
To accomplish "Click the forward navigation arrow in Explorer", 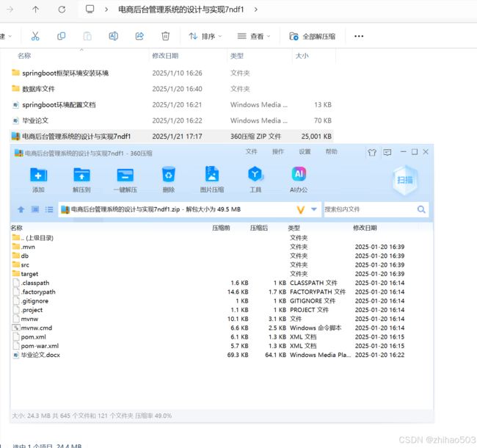I will [10, 10].
